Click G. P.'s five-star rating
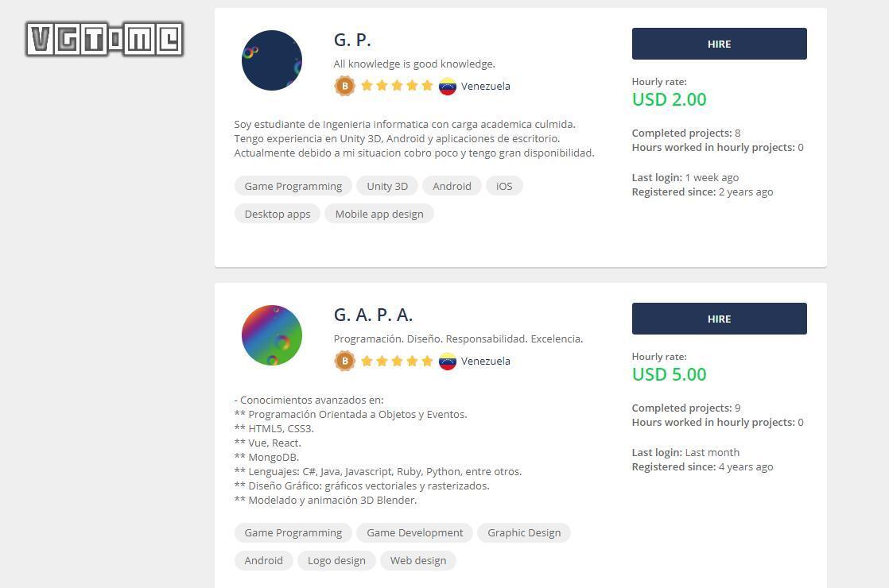889x588 pixels. [397, 86]
